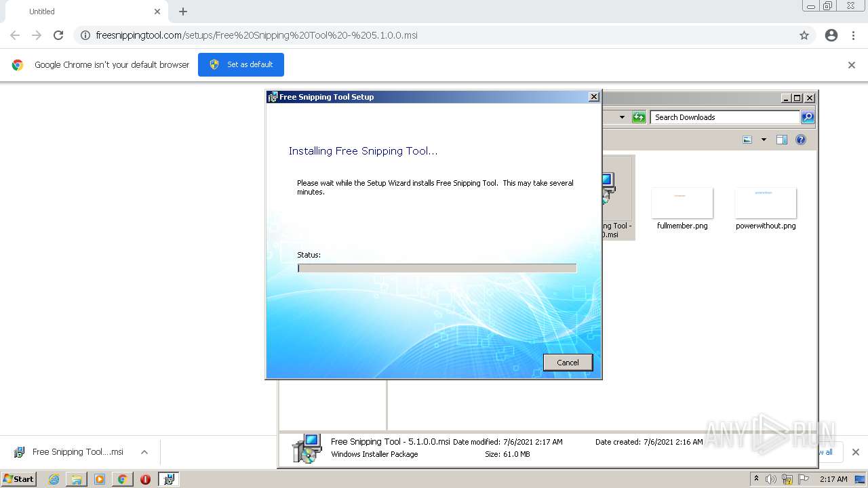Open Windows Media Player from the taskbar
868x488 pixels.
pyautogui.click(x=100, y=479)
